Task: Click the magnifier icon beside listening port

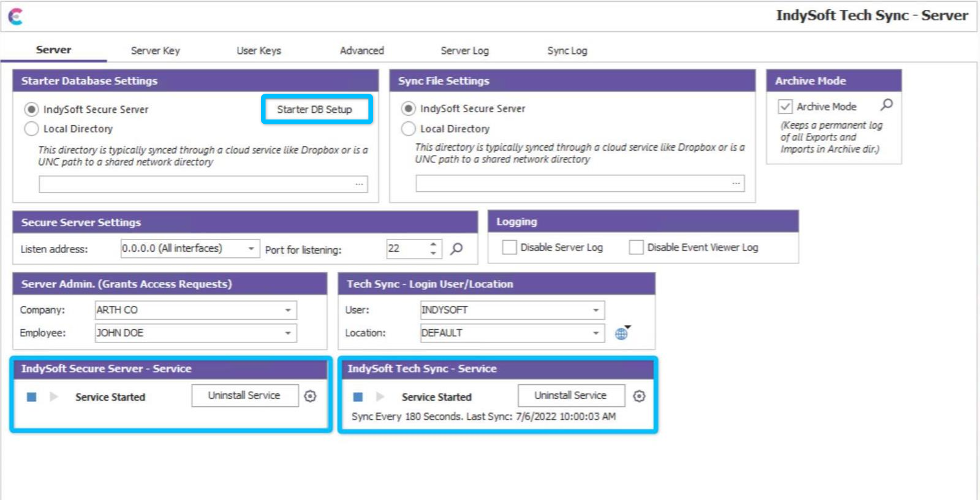Action: click(456, 249)
